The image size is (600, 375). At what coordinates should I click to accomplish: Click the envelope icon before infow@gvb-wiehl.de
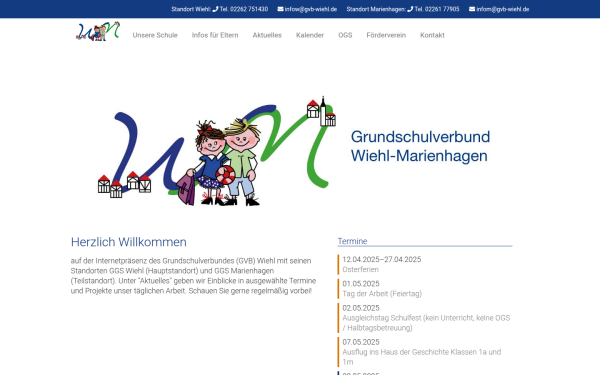tap(280, 9)
